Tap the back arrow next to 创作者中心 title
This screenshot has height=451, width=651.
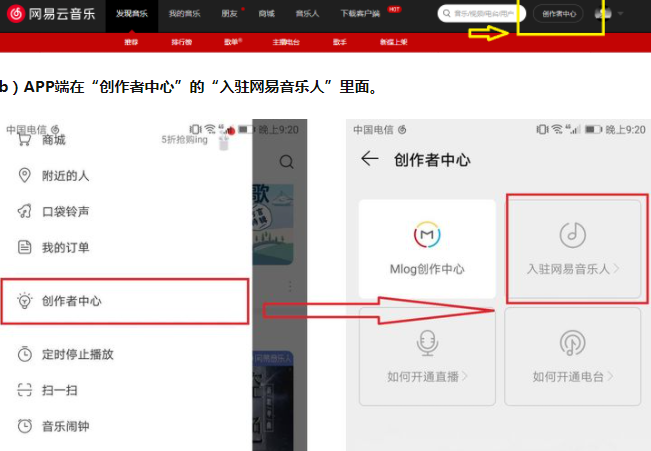(370, 159)
